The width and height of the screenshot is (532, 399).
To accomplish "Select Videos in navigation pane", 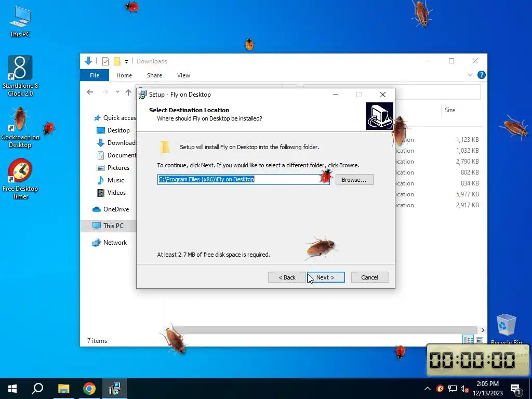I will click(x=111, y=193).
